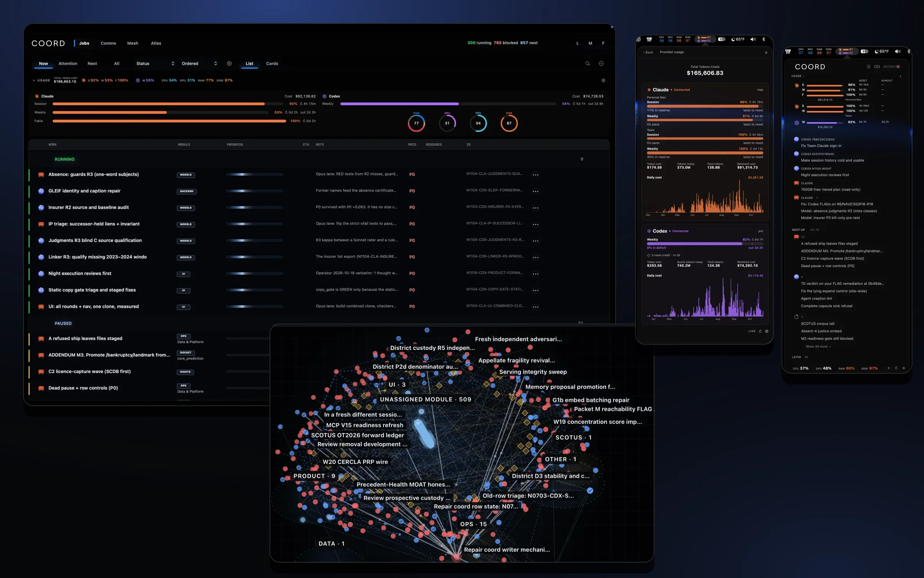Collapse the PAUSED group header
Viewport: 924px width, 578px height.
(x=63, y=324)
